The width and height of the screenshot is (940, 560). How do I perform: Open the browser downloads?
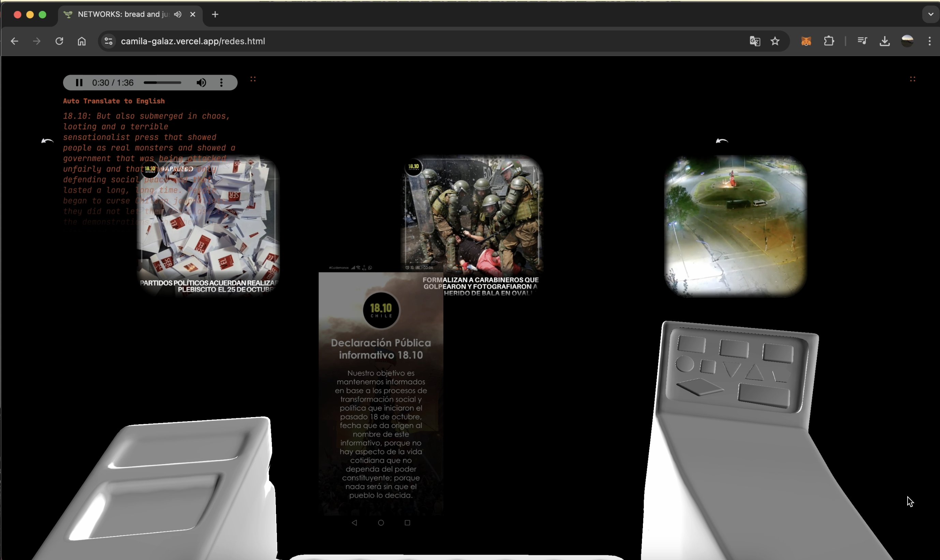pyautogui.click(x=884, y=41)
